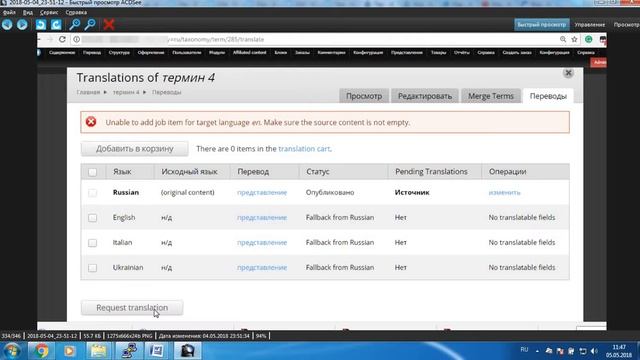Open Модули in admin menu
The height and width of the screenshot is (360, 640).
click(x=217, y=53)
